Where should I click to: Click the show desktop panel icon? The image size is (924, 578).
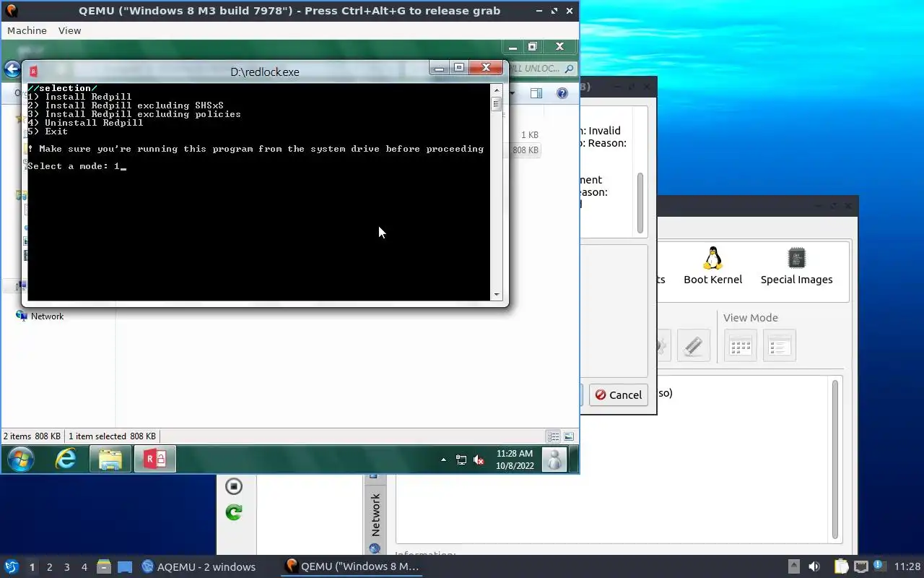click(x=125, y=566)
